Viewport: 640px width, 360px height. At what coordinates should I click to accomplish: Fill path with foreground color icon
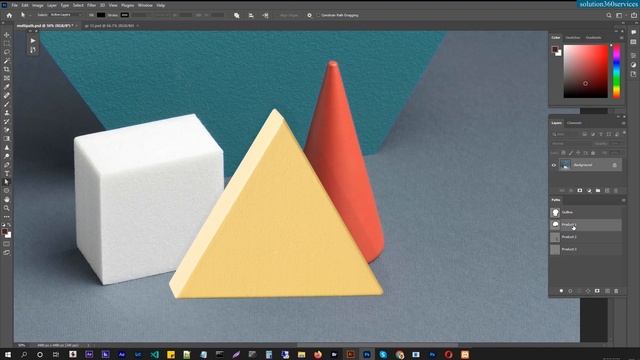pos(561,291)
